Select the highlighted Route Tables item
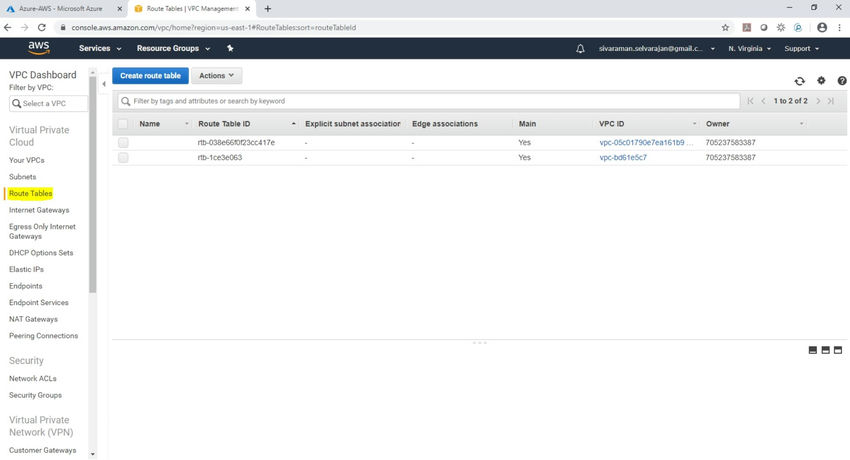The image size is (850, 460). coord(30,193)
